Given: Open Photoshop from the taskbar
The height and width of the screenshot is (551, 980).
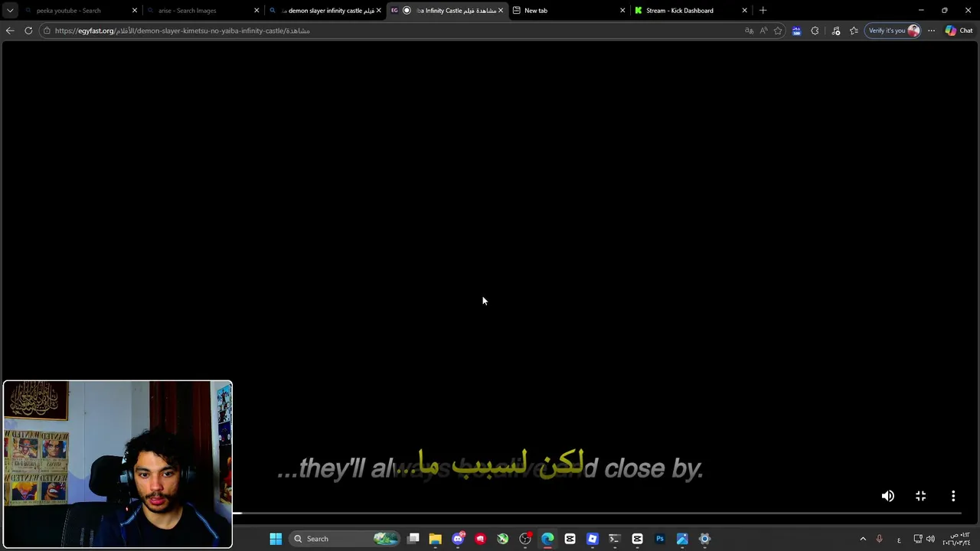Looking at the screenshot, I should tap(660, 539).
